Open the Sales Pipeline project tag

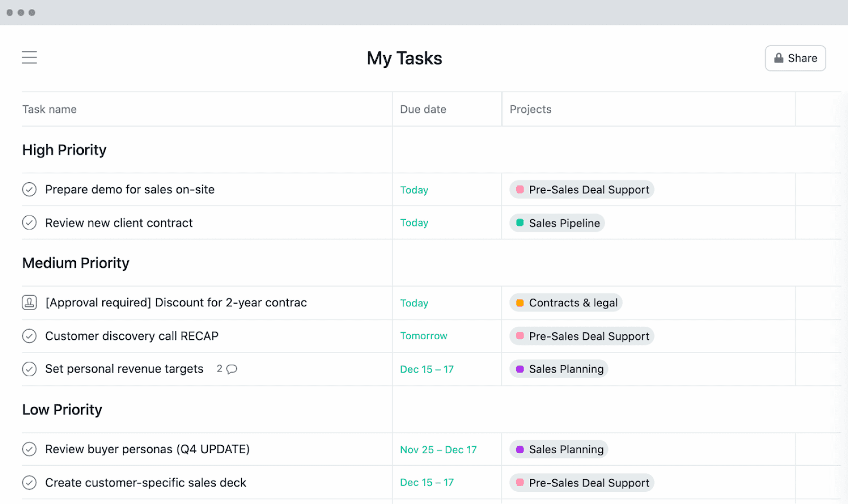point(557,223)
